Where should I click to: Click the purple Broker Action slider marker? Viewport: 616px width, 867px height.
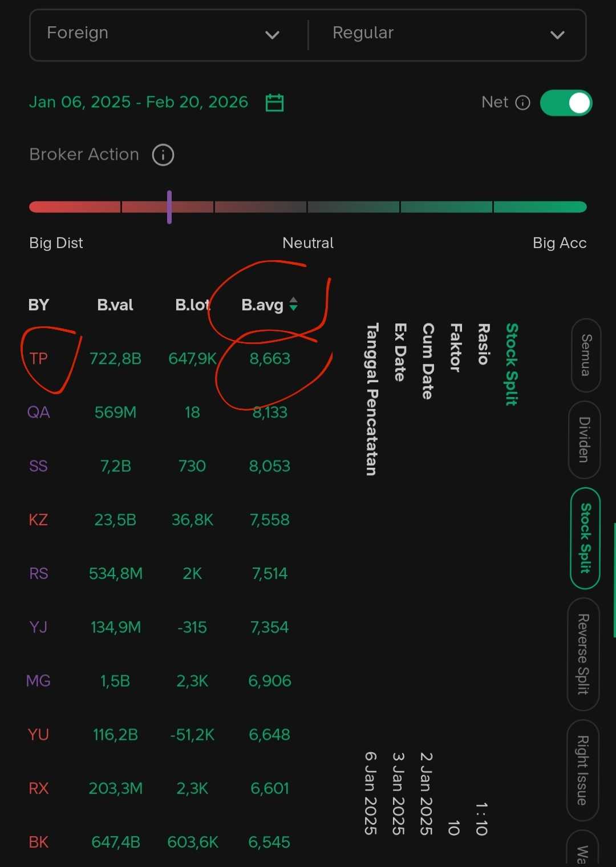[169, 207]
